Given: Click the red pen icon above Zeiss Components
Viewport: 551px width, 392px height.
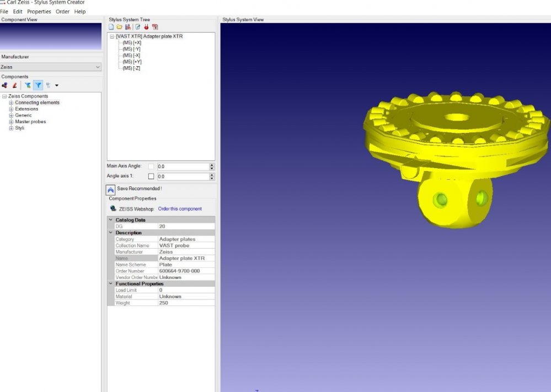Looking at the screenshot, I should (x=14, y=85).
